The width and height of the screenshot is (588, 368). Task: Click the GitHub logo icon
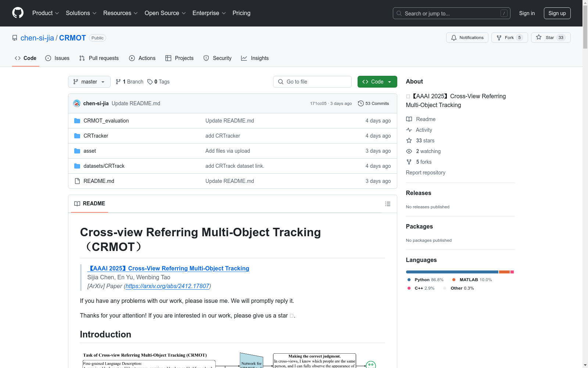[18, 13]
